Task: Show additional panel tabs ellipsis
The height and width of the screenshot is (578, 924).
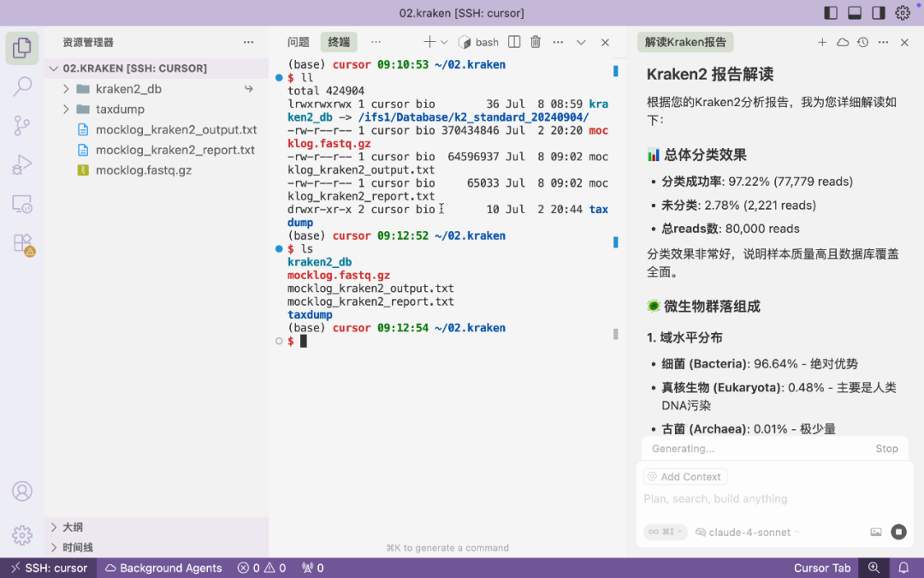Action: [x=376, y=42]
